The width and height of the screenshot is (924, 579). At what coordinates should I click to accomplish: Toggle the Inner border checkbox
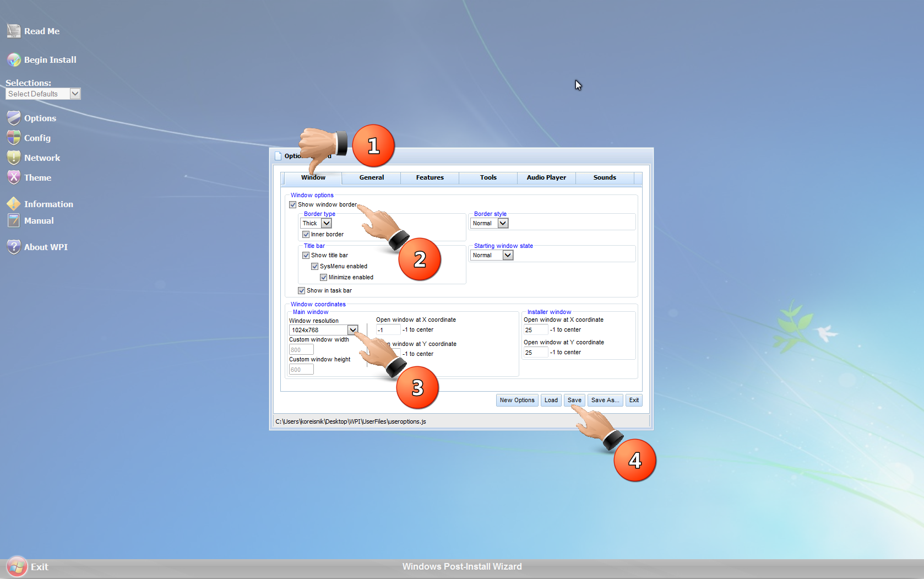306,235
